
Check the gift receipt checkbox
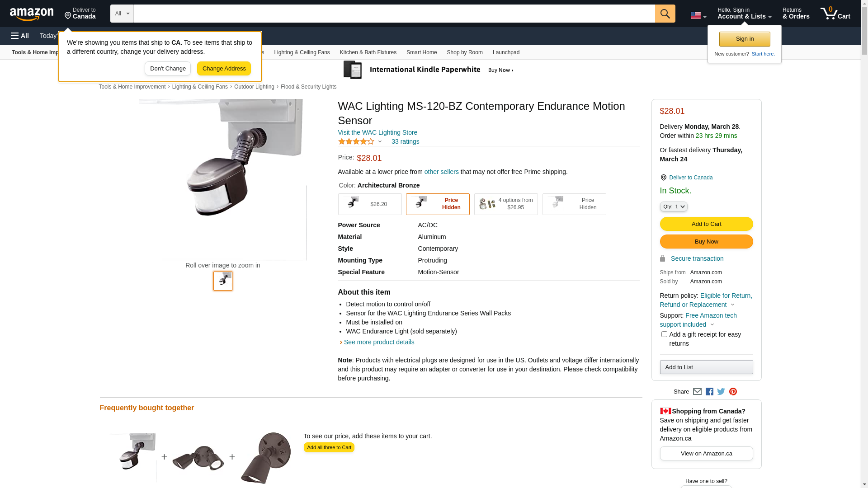coord(664,334)
